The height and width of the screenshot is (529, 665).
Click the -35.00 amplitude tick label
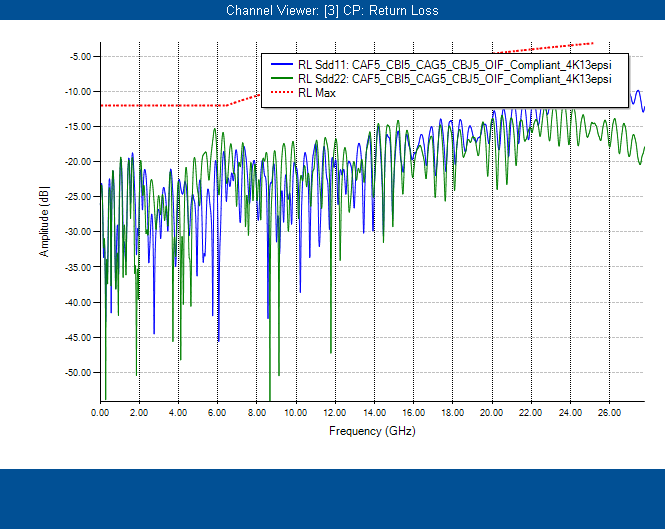(x=78, y=267)
